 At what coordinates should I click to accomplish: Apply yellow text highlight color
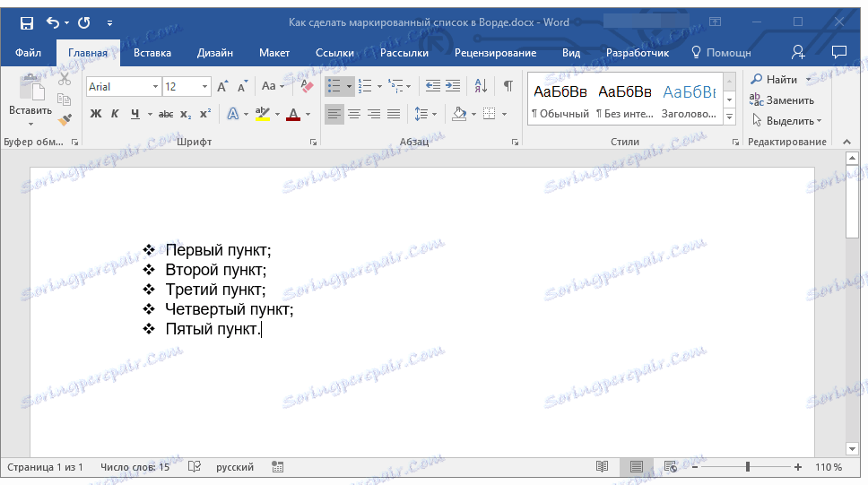click(x=263, y=114)
